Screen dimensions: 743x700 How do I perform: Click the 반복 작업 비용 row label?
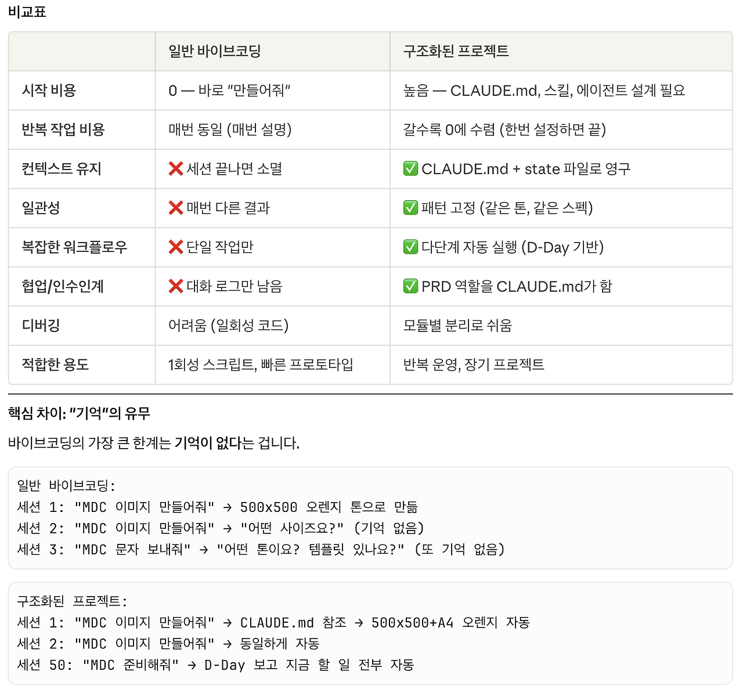pos(63,129)
